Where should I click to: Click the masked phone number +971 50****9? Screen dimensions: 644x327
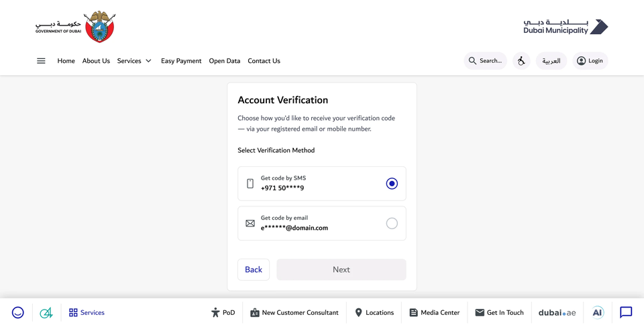[282, 188]
